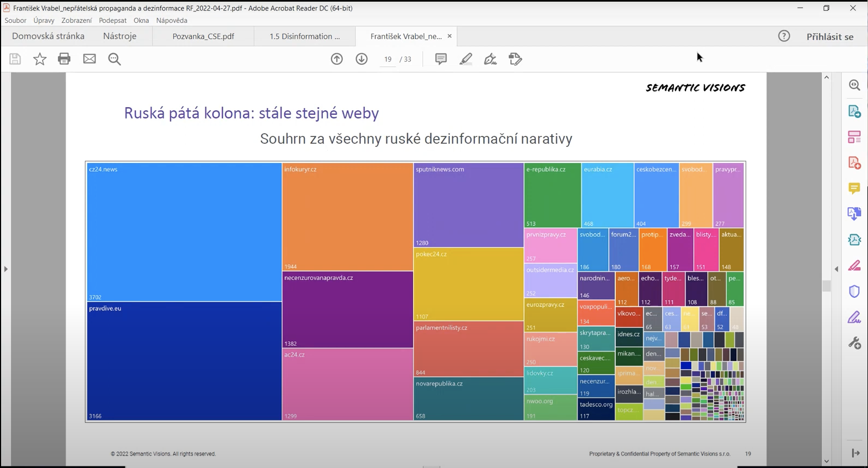This screenshot has height=468, width=868.
Task: Open the sign document fountain pen tool
Action: point(490,59)
